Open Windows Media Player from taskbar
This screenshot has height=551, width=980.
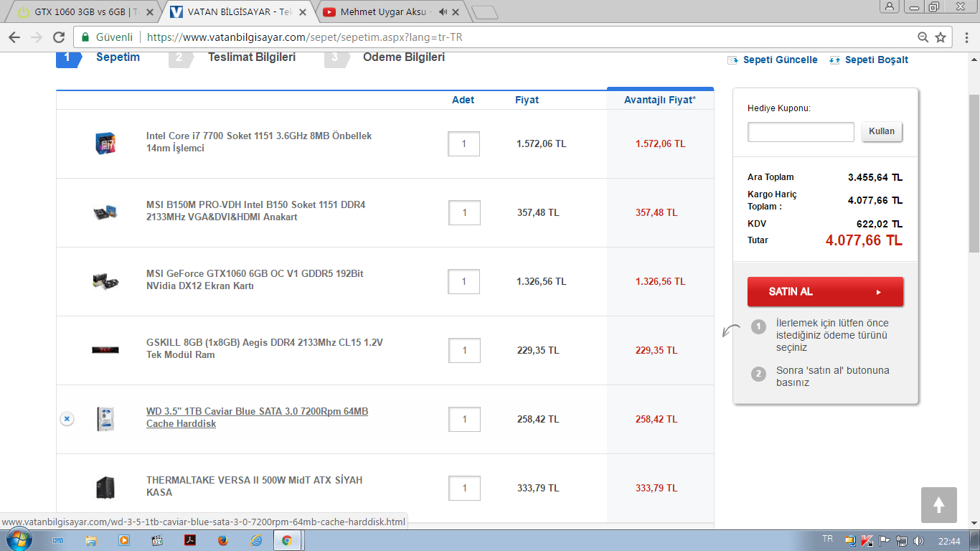tap(124, 540)
